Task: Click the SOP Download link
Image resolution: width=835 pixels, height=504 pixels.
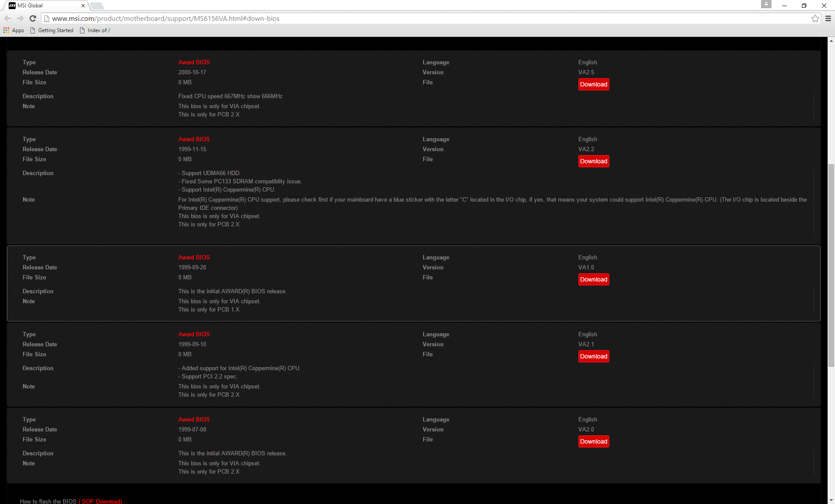Action: click(101, 501)
